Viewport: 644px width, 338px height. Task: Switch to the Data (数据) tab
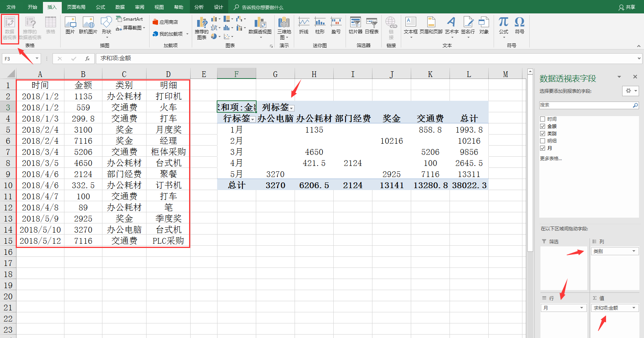tap(120, 7)
